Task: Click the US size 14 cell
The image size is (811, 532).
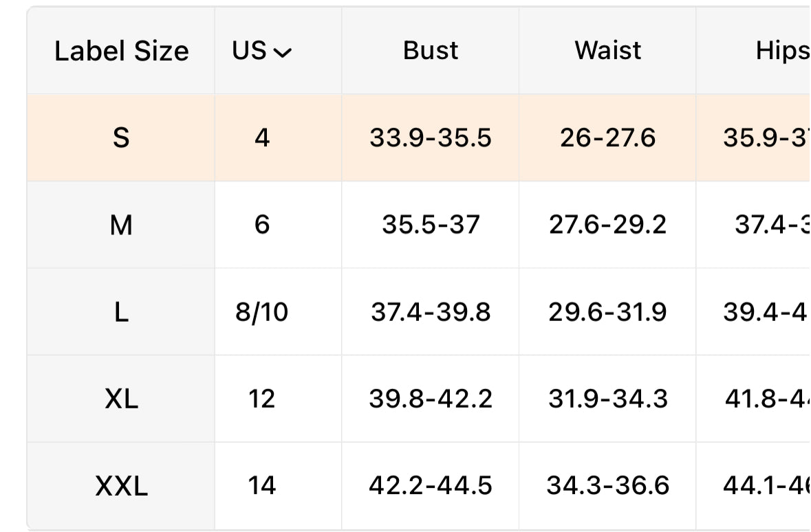Action: (x=261, y=486)
